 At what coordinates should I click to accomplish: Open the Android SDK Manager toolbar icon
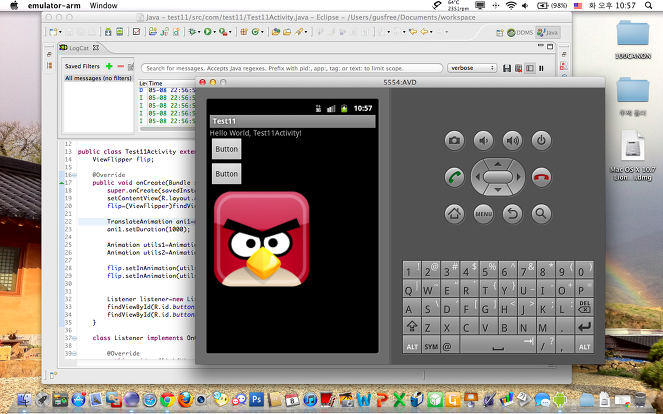pos(108,32)
